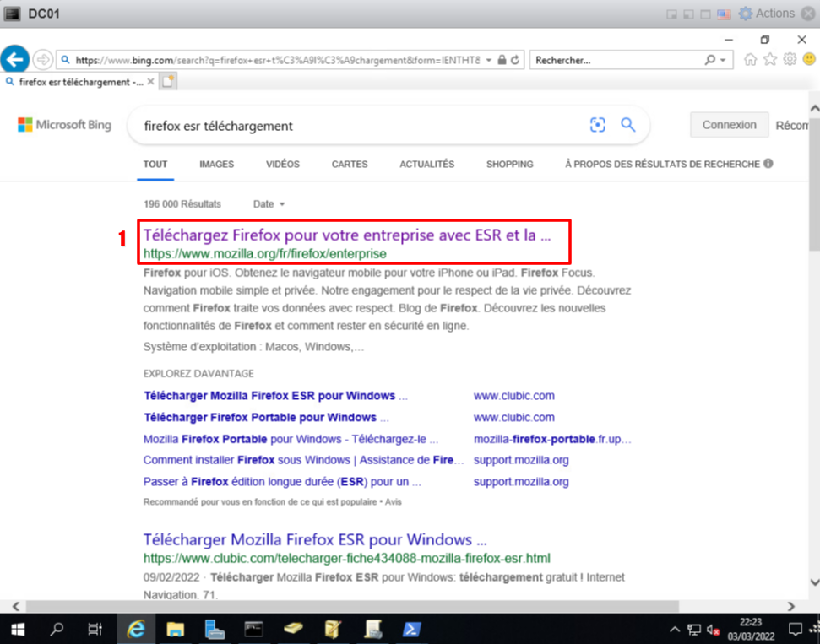The width and height of the screenshot is (820, 644).
Task: Open File Explorer from the taskbar
Action: 176,629
